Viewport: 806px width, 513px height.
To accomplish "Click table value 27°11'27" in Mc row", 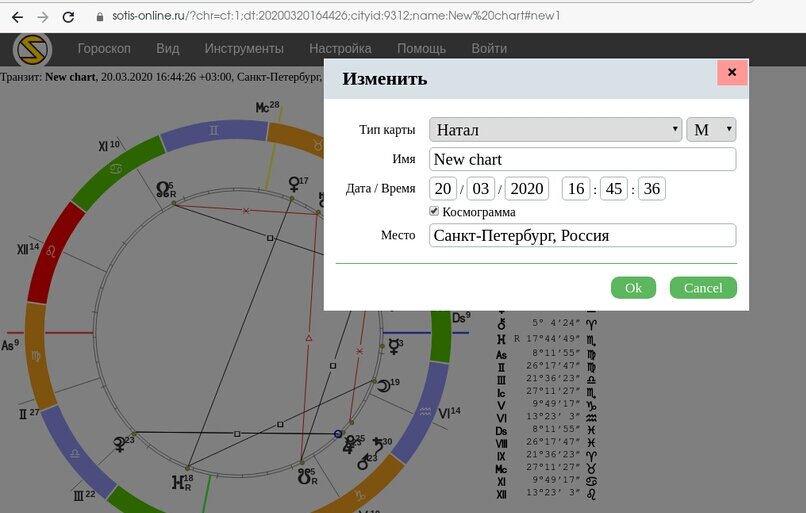I will click(x=553, y=467).
